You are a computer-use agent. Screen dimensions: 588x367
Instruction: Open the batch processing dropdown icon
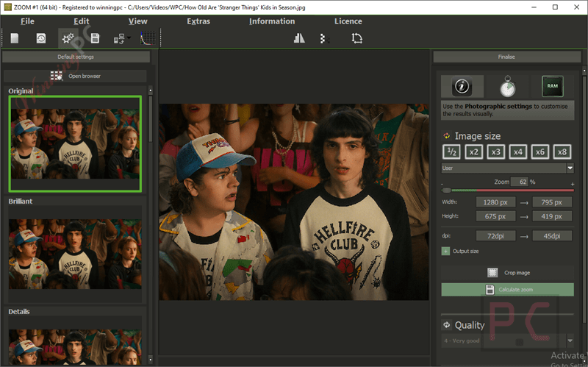tap(122, 38)
